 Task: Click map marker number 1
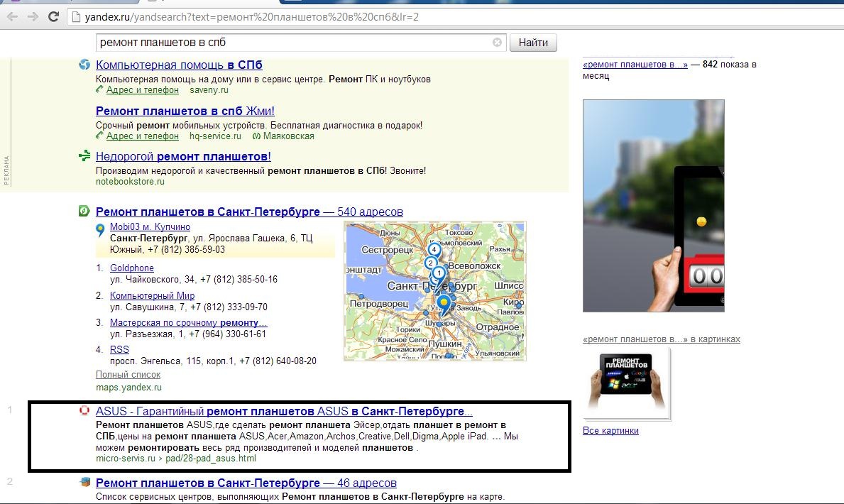click(x=439, y=273)
